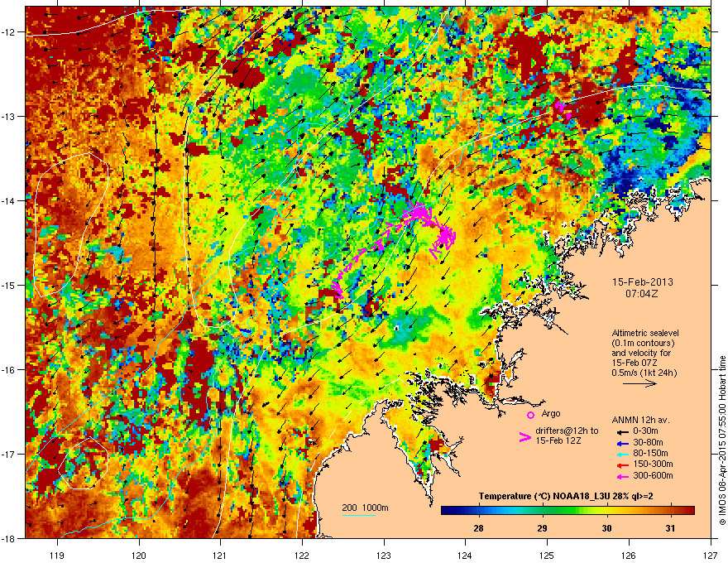Screen dimensions: 728x563
Task: Click the red 150-300m arrow legend symbol
Action: point(622,464)
